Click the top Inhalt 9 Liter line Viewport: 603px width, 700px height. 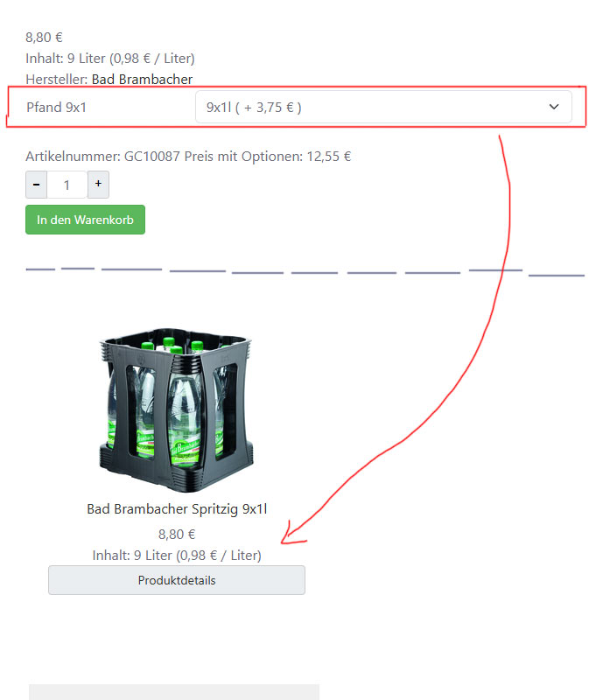(x=110, y=59)
